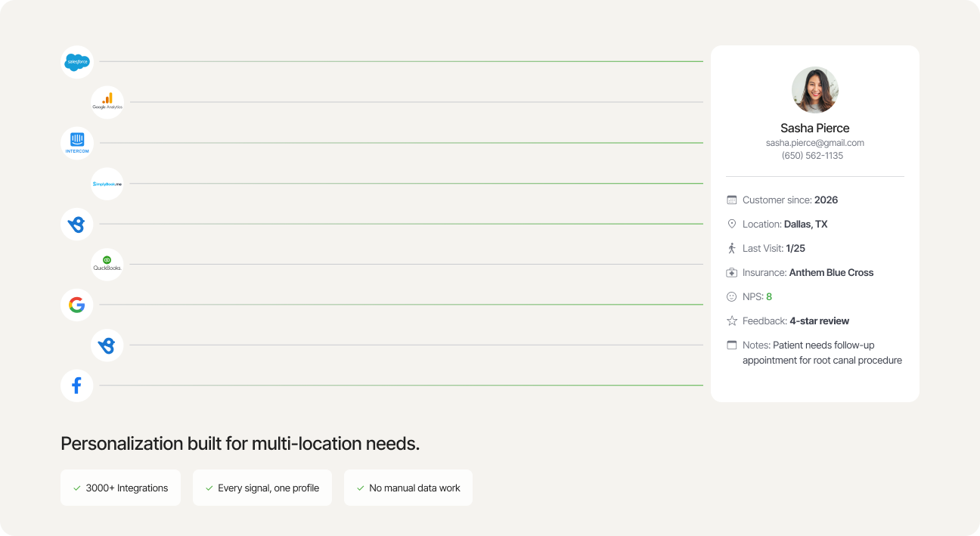Viewport: 980px width, 536px height.
Task: Click the notes icon beside Notes
Action: pyautogui.click(x=731, y=345)
